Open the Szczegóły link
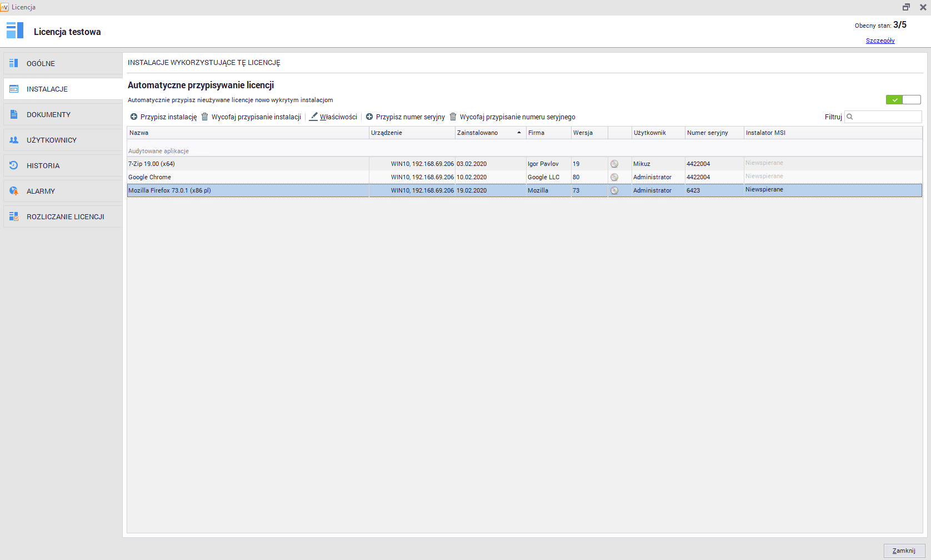The image size is (931, 560). pos(880,41)
